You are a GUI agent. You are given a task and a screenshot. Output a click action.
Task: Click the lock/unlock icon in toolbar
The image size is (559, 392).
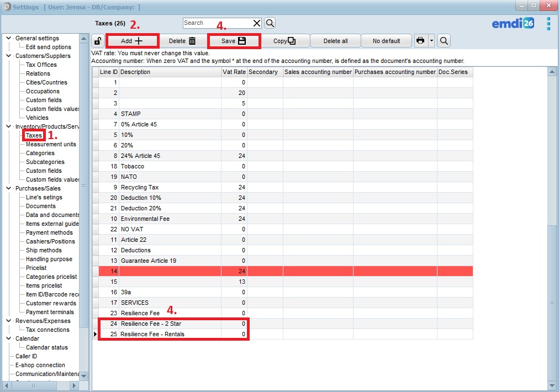[98, 41]
